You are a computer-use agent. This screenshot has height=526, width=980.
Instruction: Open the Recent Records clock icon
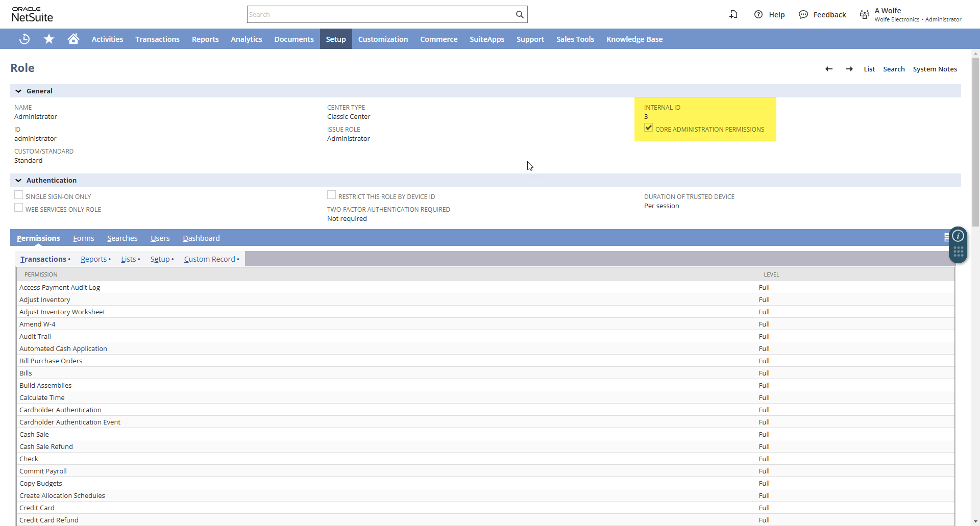point(24,39)
